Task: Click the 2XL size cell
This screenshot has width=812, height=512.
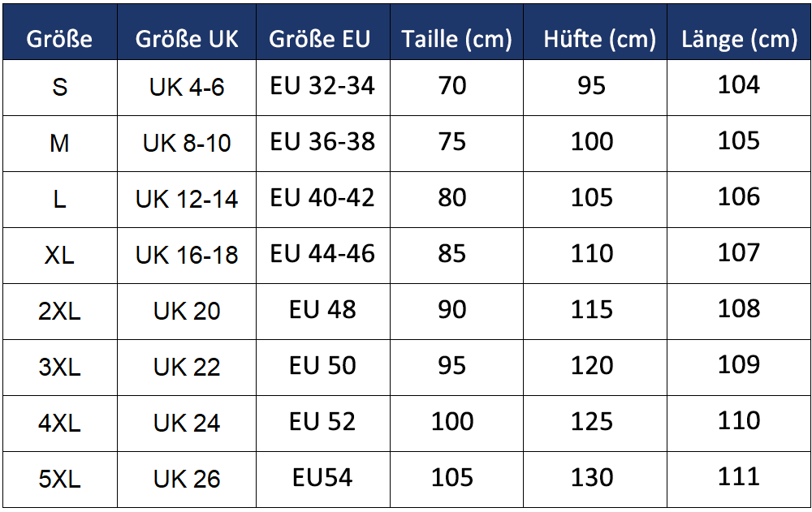Action: [59, 312]
